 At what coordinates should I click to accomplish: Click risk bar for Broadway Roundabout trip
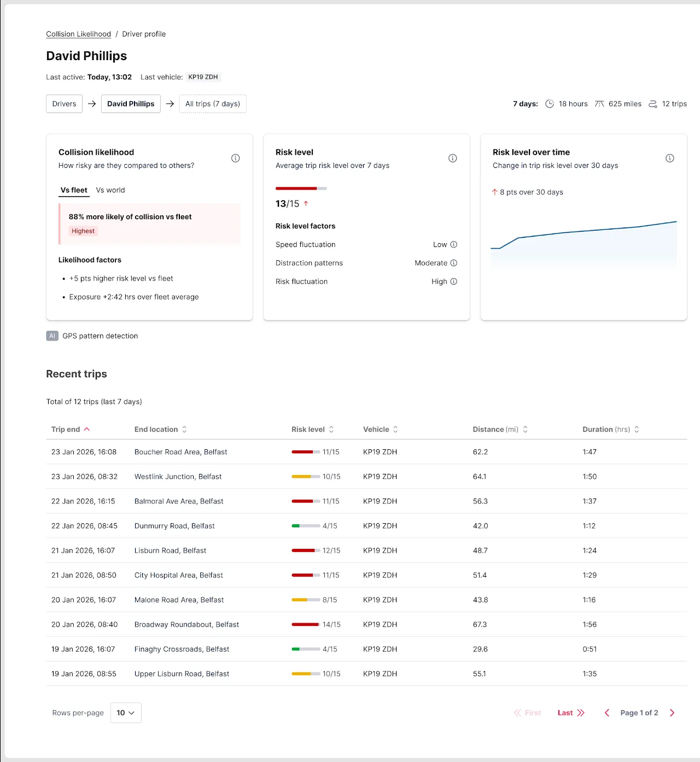[x=306, y=624]
